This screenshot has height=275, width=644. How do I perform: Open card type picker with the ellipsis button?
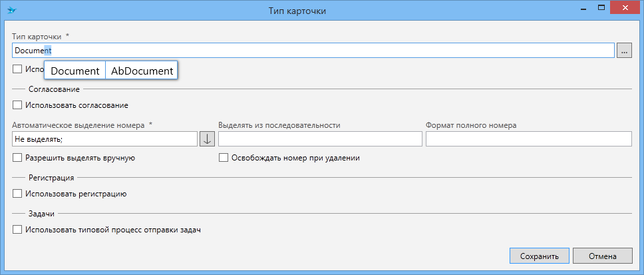(x=623, y=51)
